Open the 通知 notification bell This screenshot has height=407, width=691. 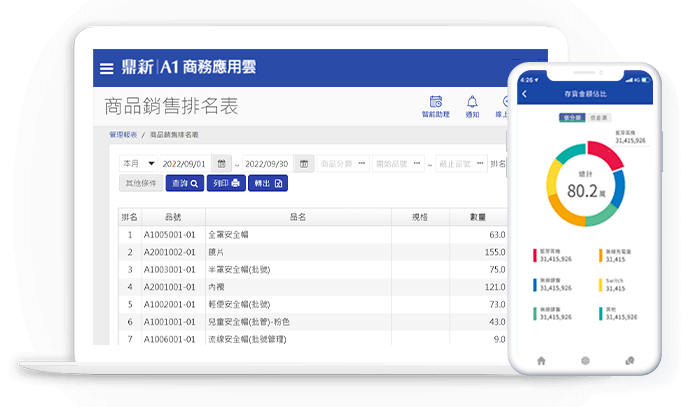click(x=472, y=106)
